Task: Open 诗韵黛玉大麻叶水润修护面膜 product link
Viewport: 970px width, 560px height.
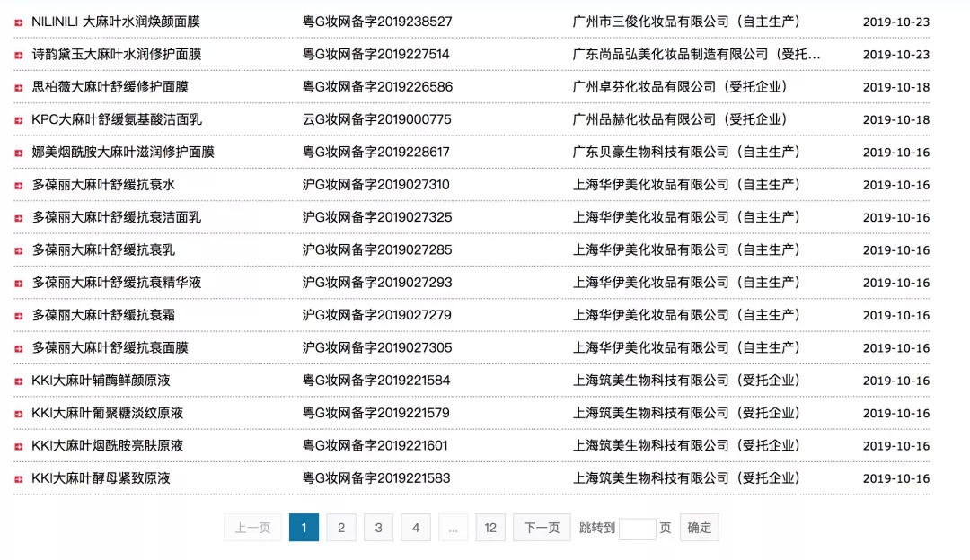Action: tap(116, 55)
